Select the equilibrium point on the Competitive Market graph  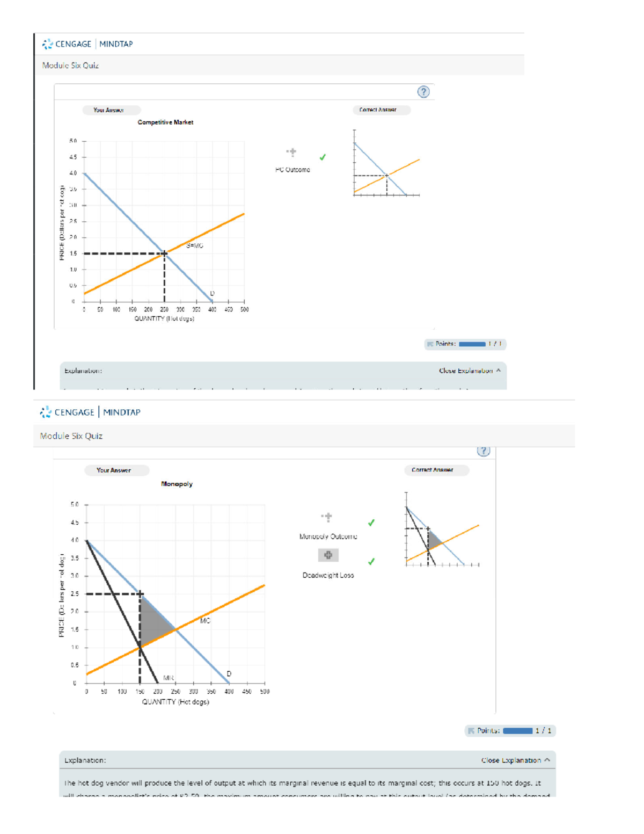pos(164,251)
